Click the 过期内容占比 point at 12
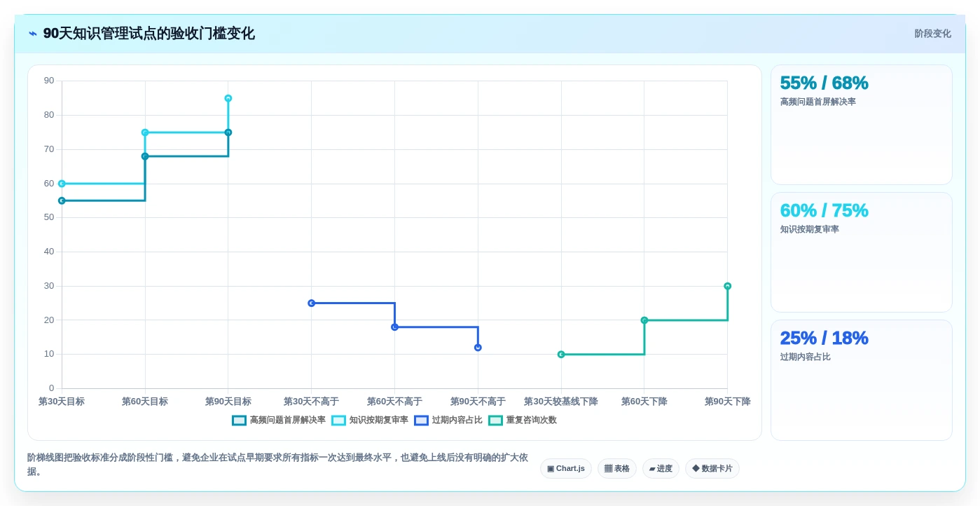 point(478,348)
